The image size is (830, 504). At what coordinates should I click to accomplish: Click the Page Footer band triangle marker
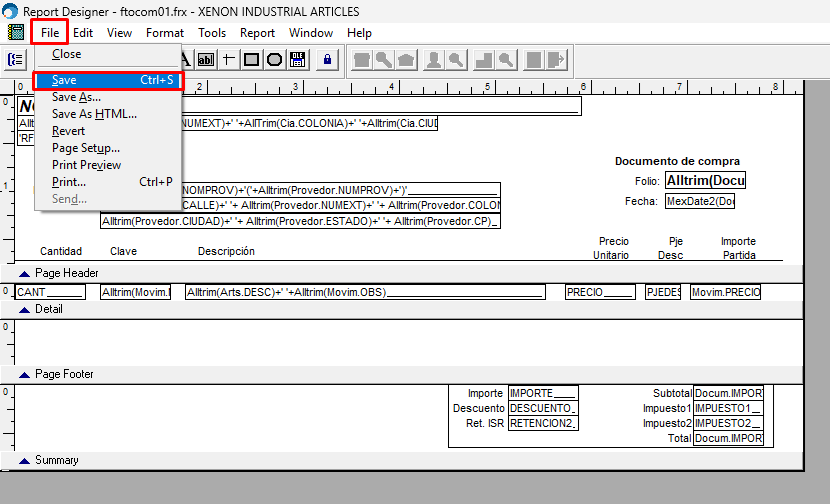click(x=24, y=375)
